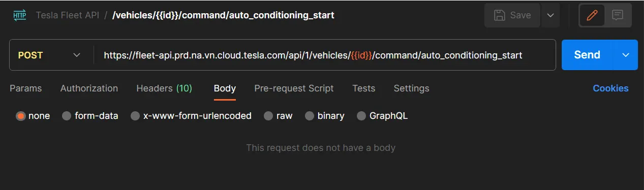Open the Authorization tab
Viewport: 644px width, 190px height.
pyautogui.click(x=89, y=88)
